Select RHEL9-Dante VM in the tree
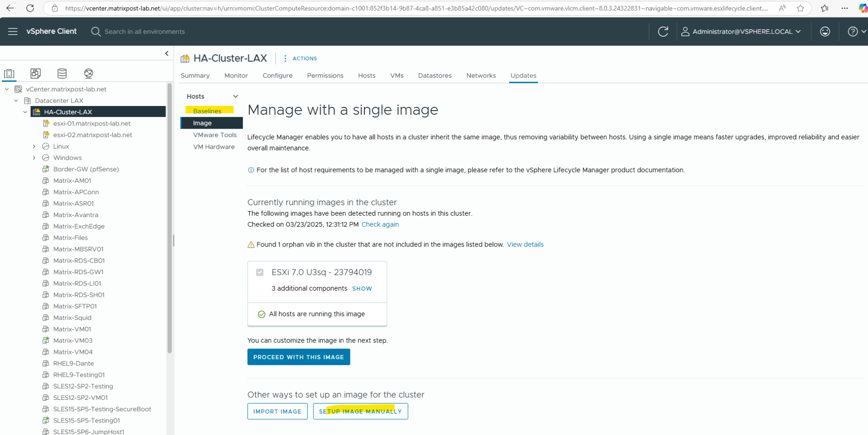 click(73, 363)
